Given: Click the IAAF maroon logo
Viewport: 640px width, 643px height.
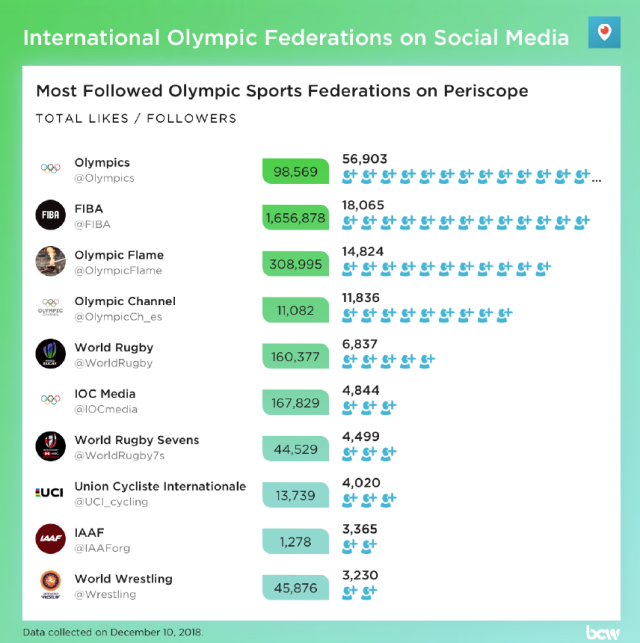Looking at the screenshot, I should [50, 539].
